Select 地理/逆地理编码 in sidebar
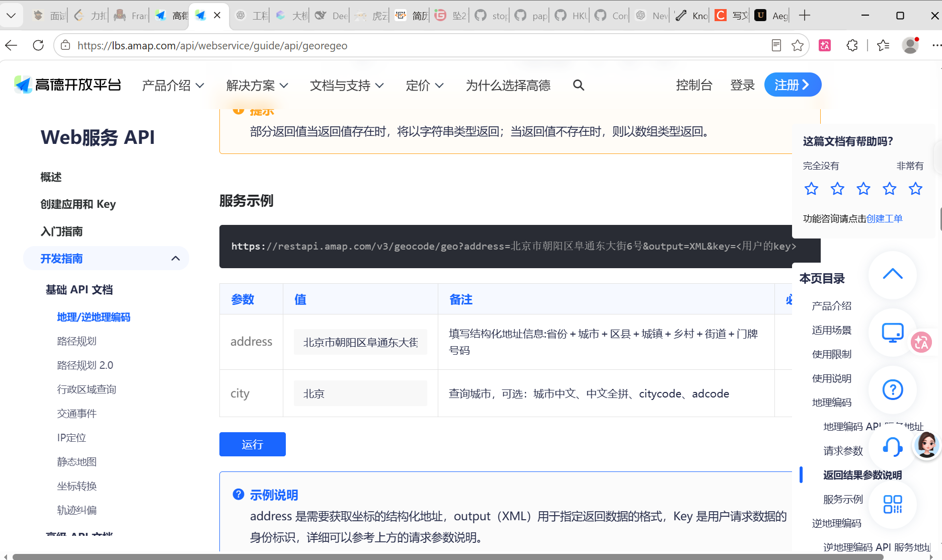The width and height of the screenshot is (942, 560). pyautogui.click(x=94, y=317)
